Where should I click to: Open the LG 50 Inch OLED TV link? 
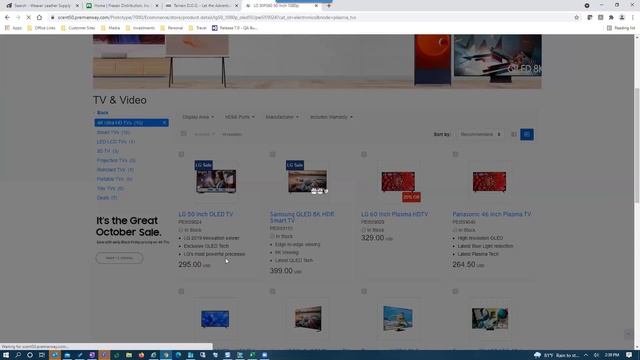tap(206, 214)
